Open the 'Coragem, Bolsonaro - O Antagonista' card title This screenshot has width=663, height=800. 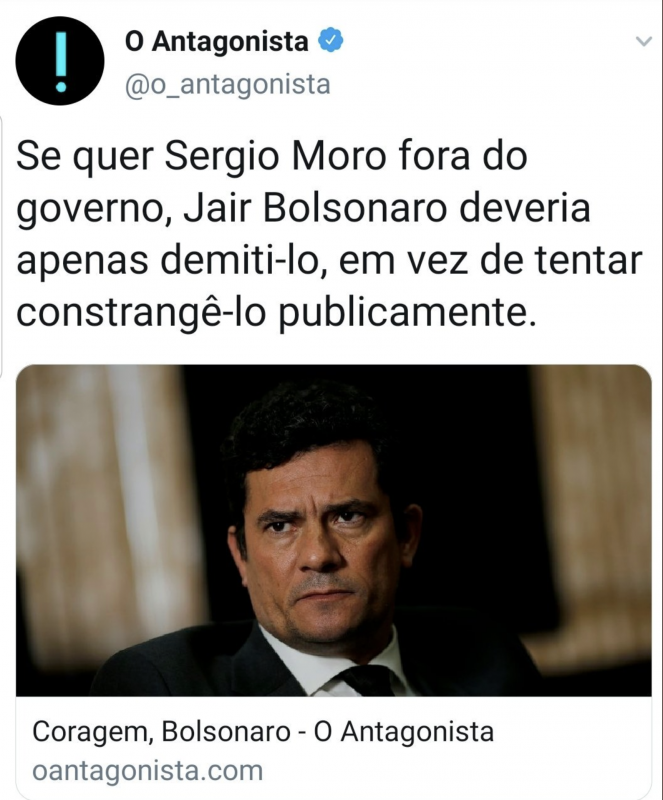pyautogui.click(x=263, y=732)
